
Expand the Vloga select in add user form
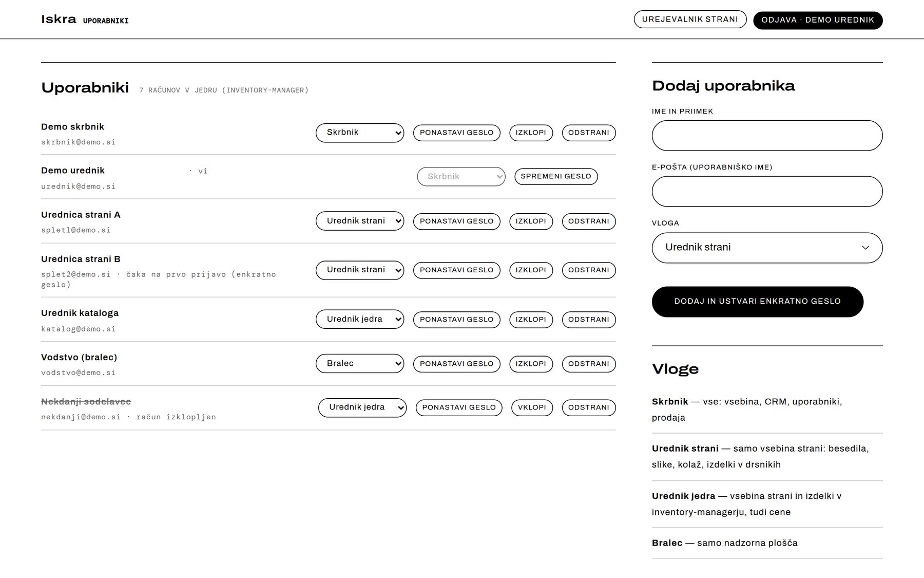click(767, 248)
